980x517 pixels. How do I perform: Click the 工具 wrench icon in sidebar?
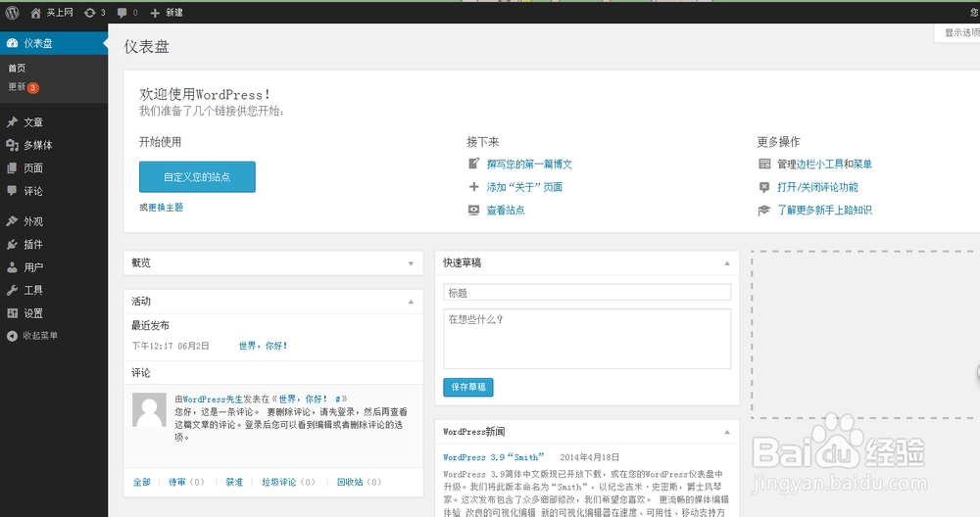click(12, 291)
